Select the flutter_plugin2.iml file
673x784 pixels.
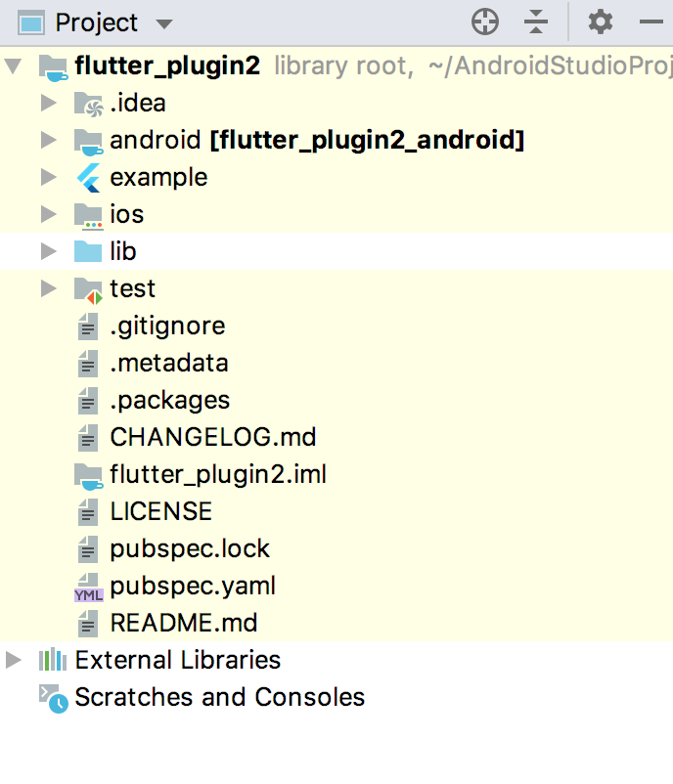tap(217, 475)
